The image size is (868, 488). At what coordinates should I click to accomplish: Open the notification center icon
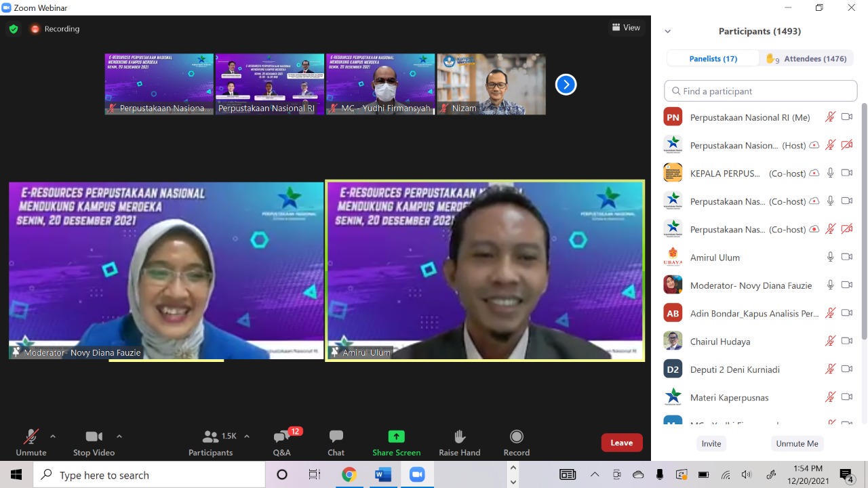tap(846, 474)
